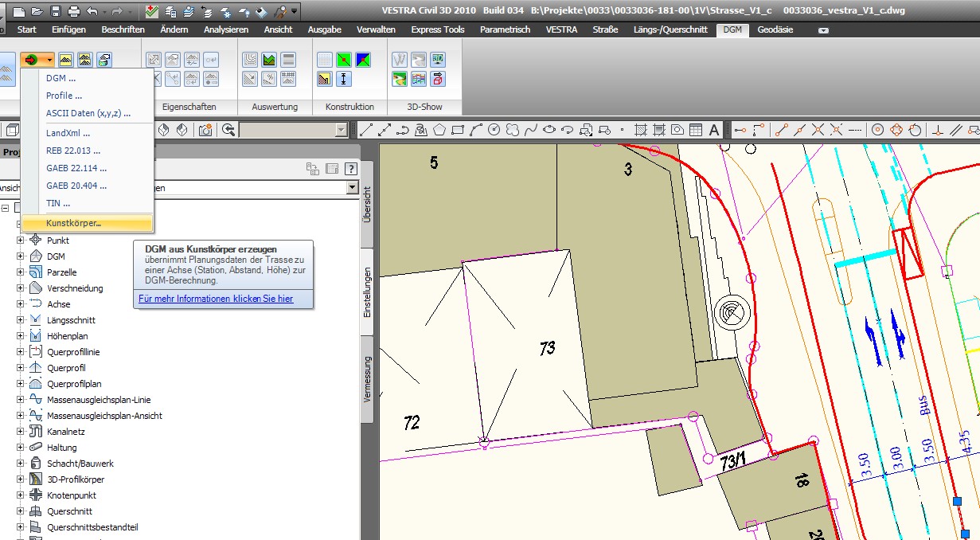Expand the DGM tree node

pyautogui.click(x=21, y=256)
